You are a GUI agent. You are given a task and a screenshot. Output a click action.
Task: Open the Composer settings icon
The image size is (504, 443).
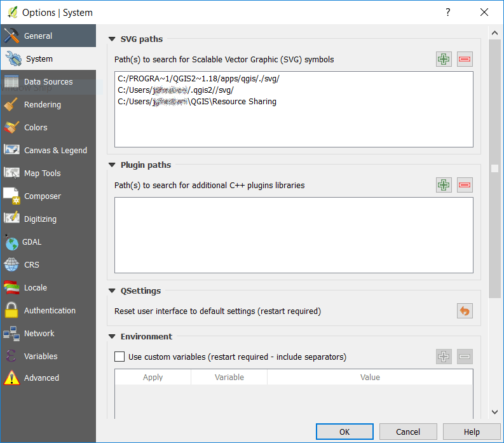(11, 196)
